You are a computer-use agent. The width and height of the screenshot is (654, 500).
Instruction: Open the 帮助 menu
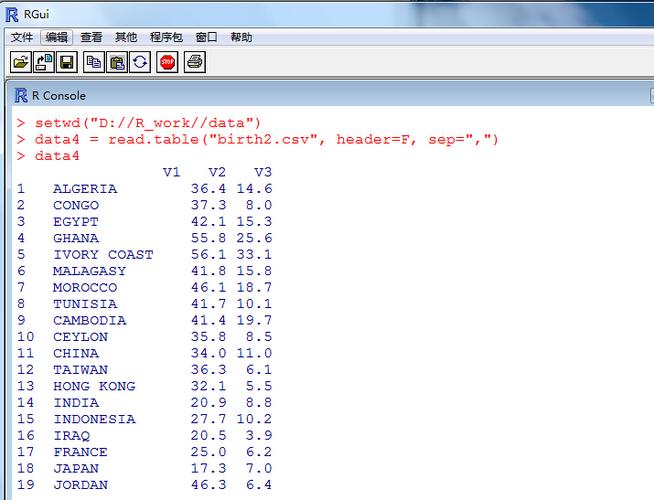(241, 37)
